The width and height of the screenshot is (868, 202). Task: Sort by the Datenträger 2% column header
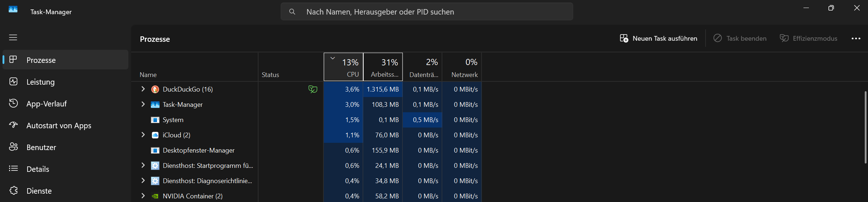click(x=422, y=67)
